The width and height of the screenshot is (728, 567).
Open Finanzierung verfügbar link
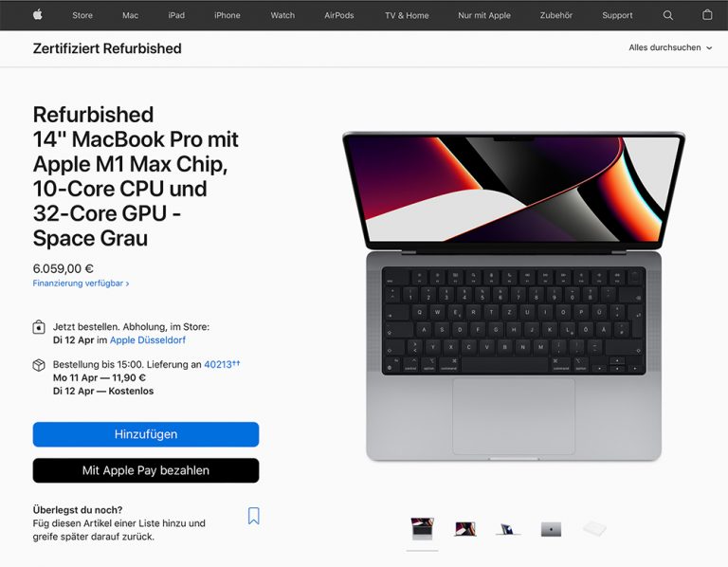click(81, 283)
